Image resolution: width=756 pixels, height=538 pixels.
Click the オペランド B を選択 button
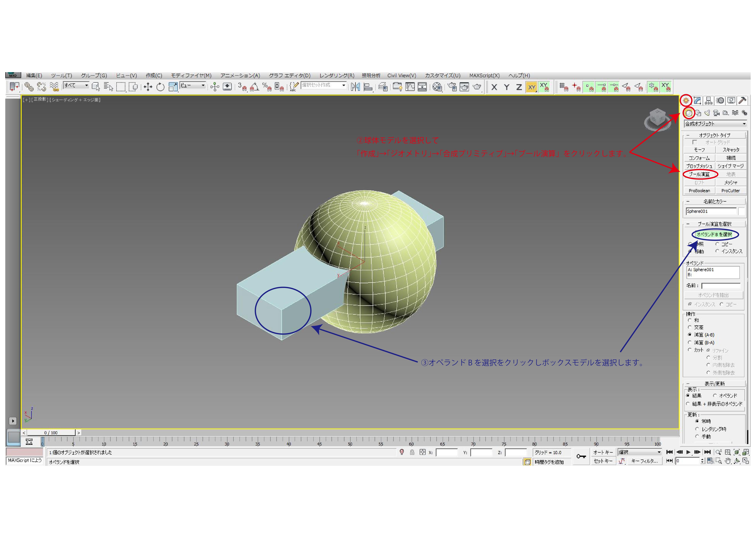[714, 235]
